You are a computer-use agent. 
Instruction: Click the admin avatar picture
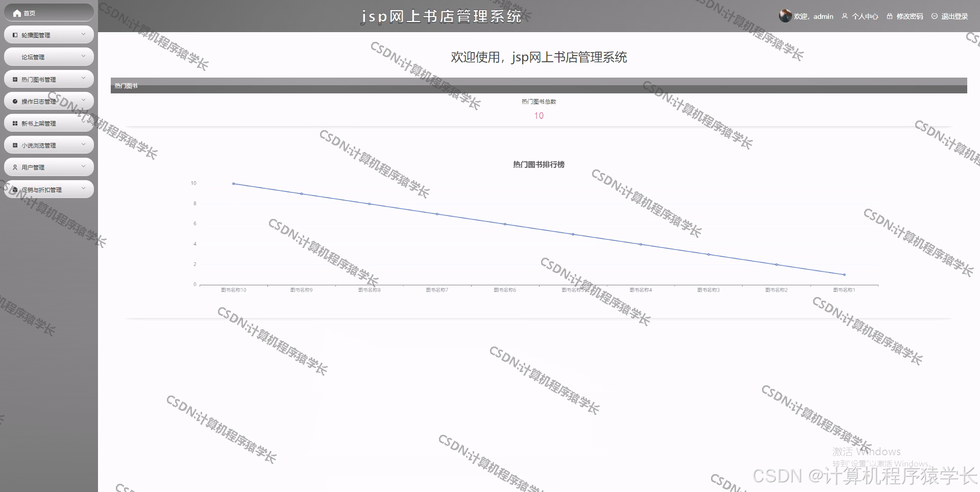click(x=785, y=16)
